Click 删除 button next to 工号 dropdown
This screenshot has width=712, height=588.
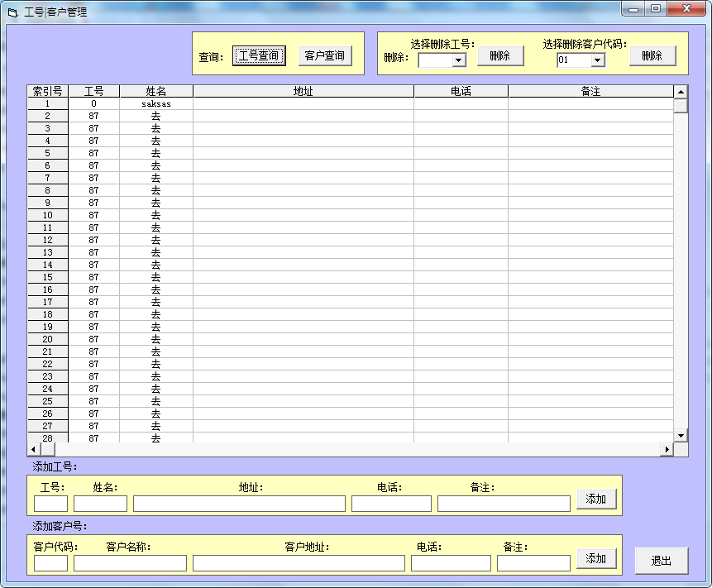tap(500, 56)
